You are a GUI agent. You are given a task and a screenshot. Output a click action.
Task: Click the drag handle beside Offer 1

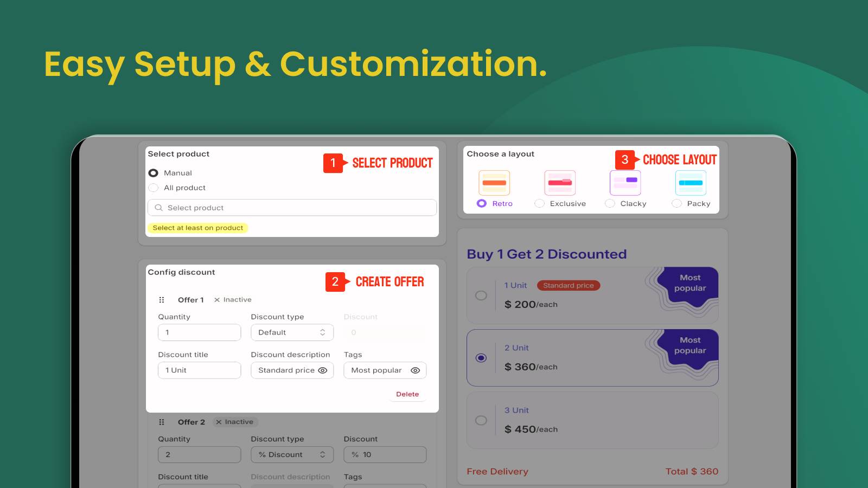pos(161,299)
